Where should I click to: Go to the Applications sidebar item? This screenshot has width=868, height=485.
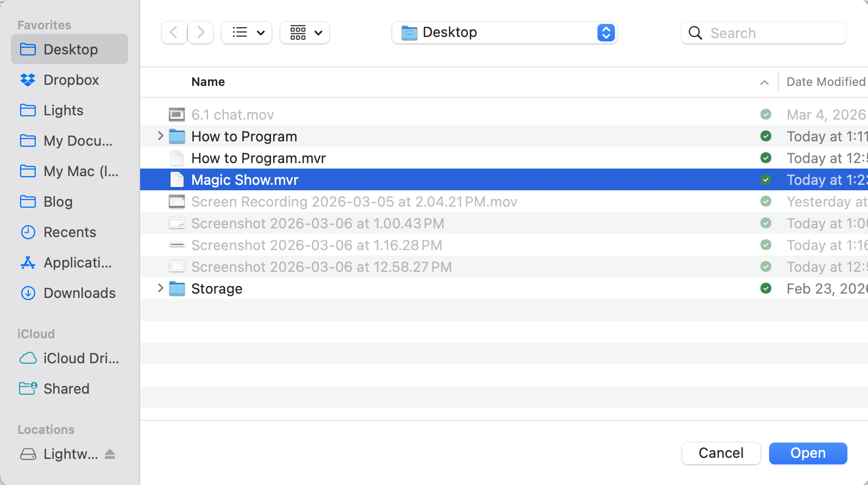pyautogui.click(x=77, y=263)
